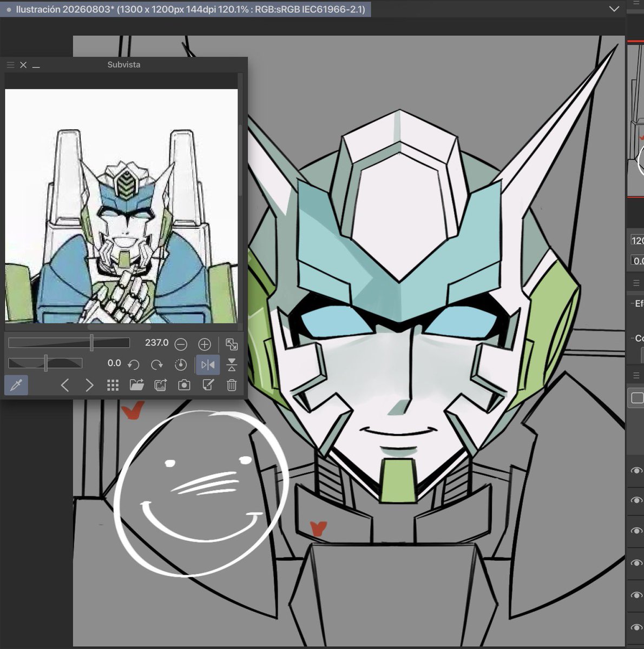
Task: Open the layer property panel hamburger menu
Action: point(636,283)
